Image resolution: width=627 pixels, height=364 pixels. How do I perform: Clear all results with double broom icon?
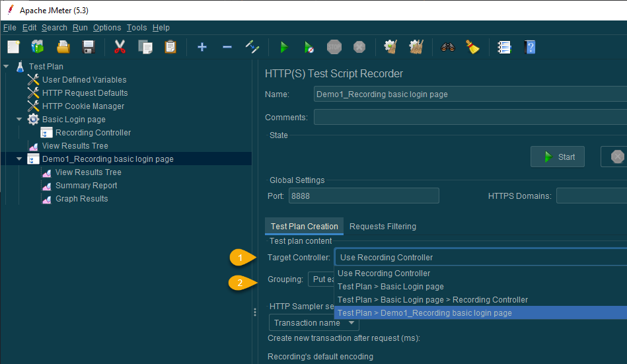coord(416,47)
